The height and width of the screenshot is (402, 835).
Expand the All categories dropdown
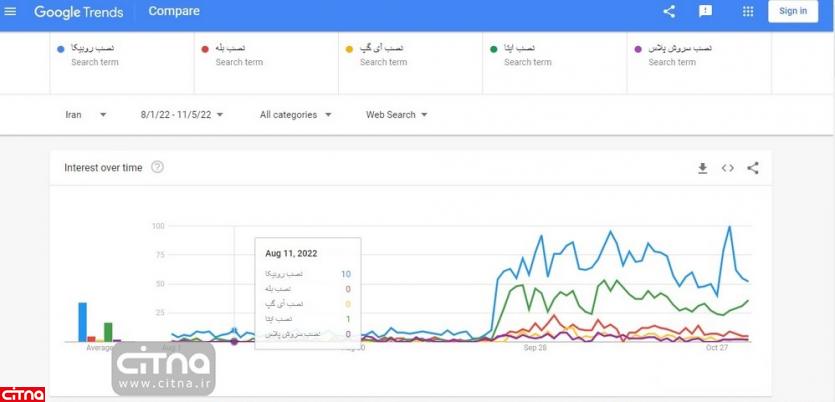pyautogui.click(x=295, y=115)
